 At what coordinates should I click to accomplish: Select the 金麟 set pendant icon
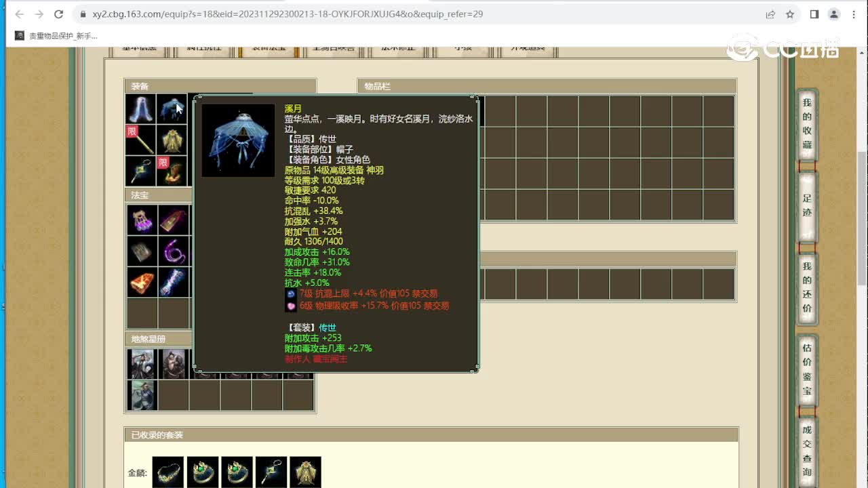coord(271,472)
